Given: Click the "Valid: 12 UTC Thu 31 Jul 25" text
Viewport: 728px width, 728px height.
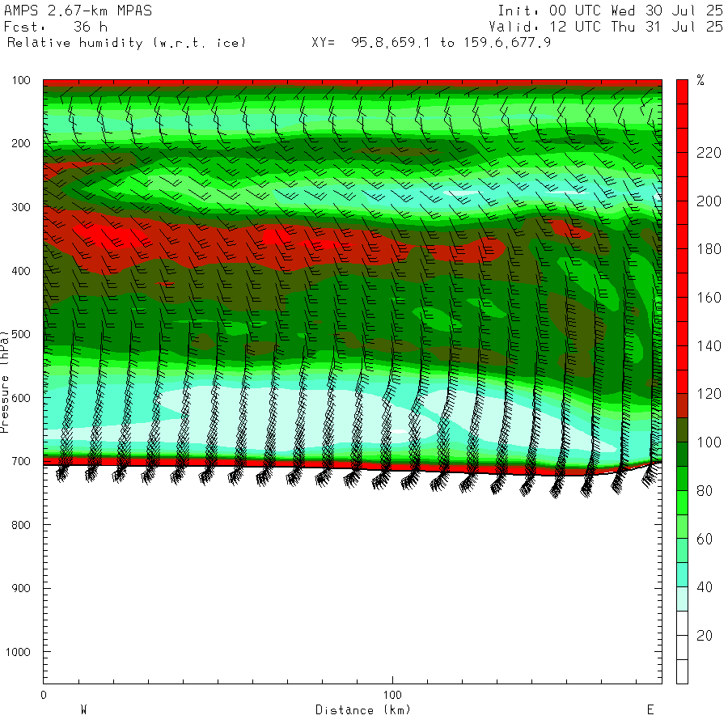Looking at the screenshot, I should click(605, 27).
